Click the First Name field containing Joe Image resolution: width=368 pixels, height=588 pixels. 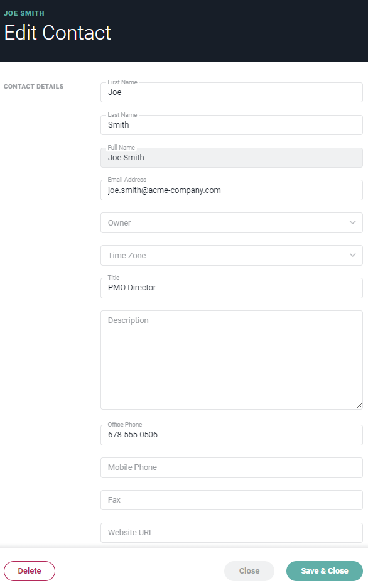coord(232,92)
